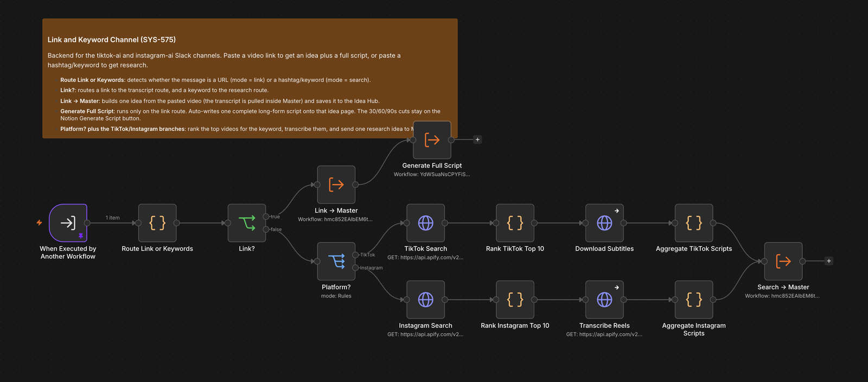
Task: Open the 'Platform?' switch node
Action: 336,262
